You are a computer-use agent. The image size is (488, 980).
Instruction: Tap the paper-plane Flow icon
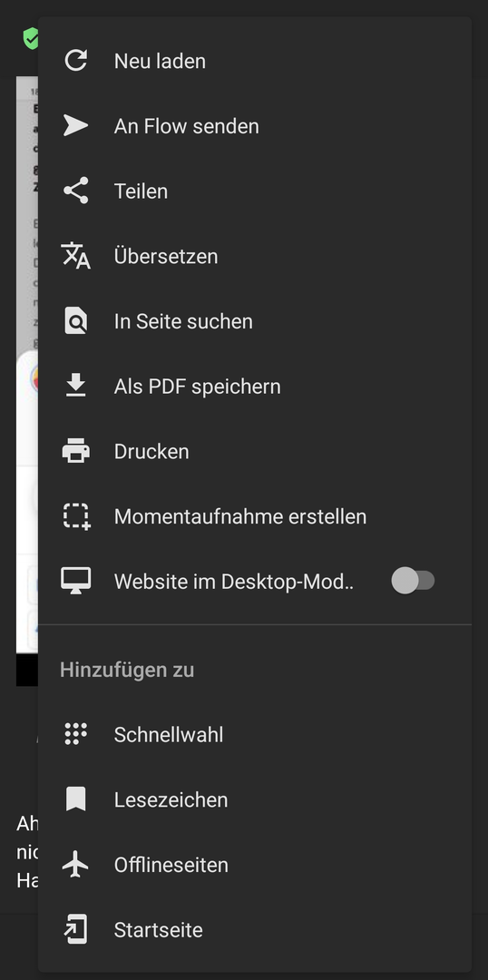coord(75,125)
